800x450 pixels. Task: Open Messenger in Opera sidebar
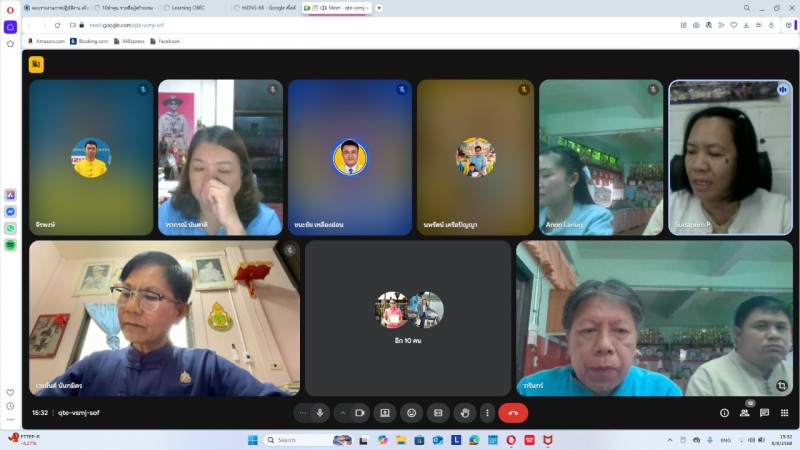tap(10, 212)
